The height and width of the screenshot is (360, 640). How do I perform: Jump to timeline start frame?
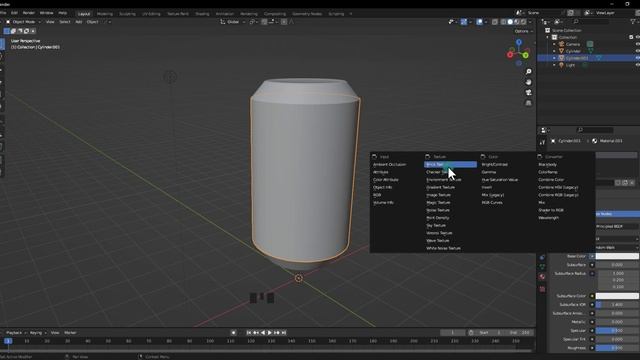click(249, 333)
